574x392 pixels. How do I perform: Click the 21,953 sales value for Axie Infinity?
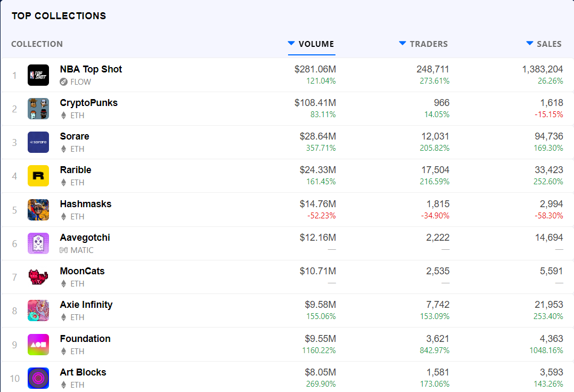(x=549, y=305)
